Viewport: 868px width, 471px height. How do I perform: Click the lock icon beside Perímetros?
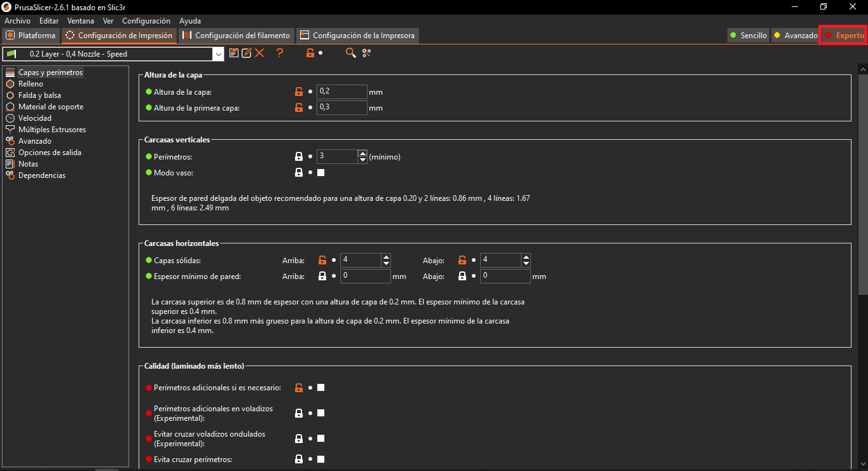coord(299,156)
